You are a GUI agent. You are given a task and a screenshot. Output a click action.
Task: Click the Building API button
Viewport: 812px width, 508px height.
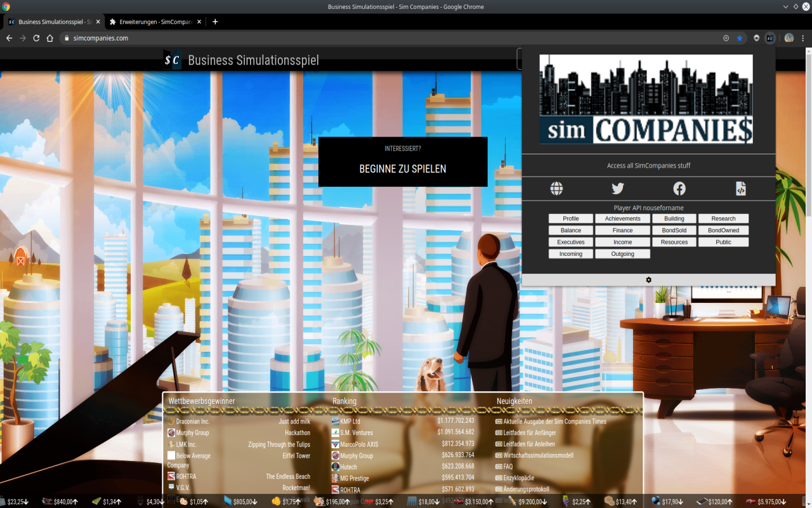click(674, 218)
